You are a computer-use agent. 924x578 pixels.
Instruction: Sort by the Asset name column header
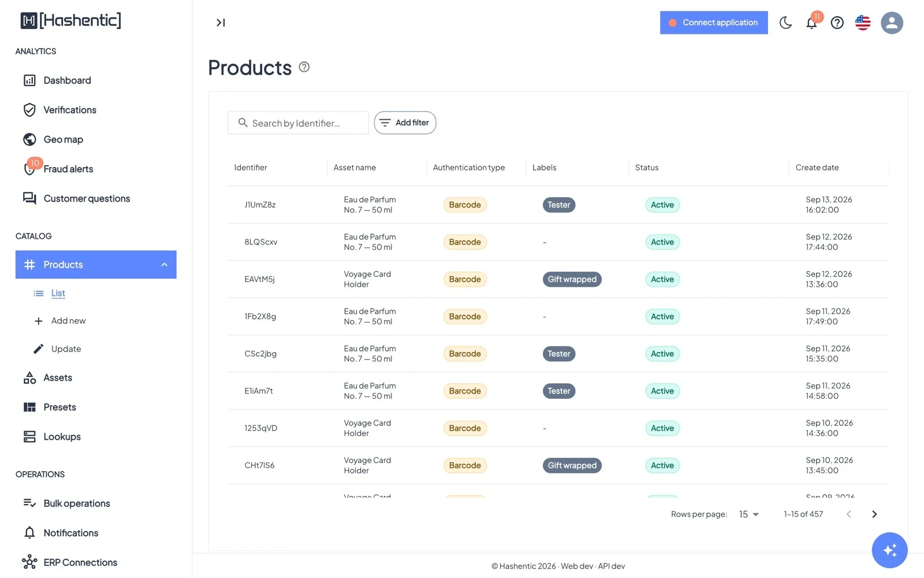pos(355,168)
